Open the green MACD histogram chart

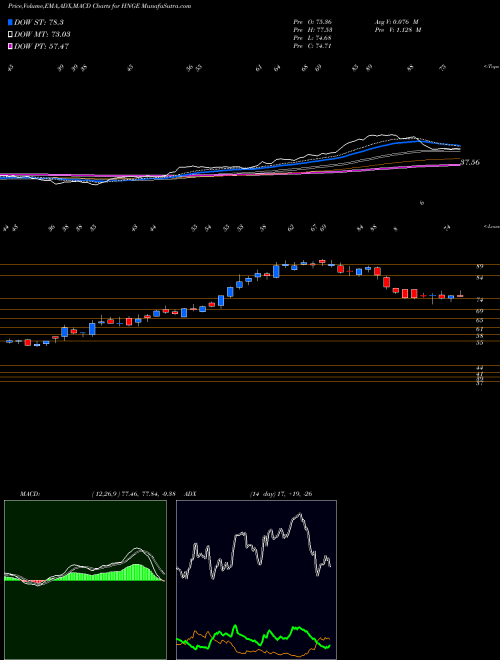tap(85, 580)
